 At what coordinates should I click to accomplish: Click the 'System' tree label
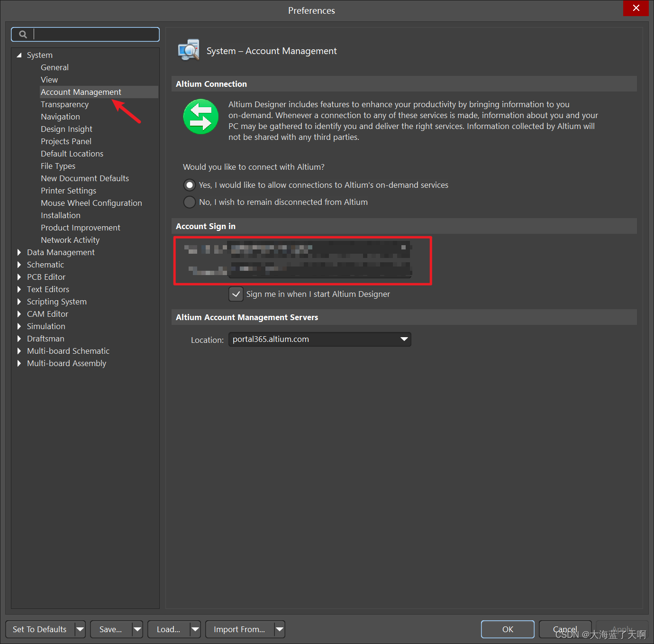coord(40,55)
